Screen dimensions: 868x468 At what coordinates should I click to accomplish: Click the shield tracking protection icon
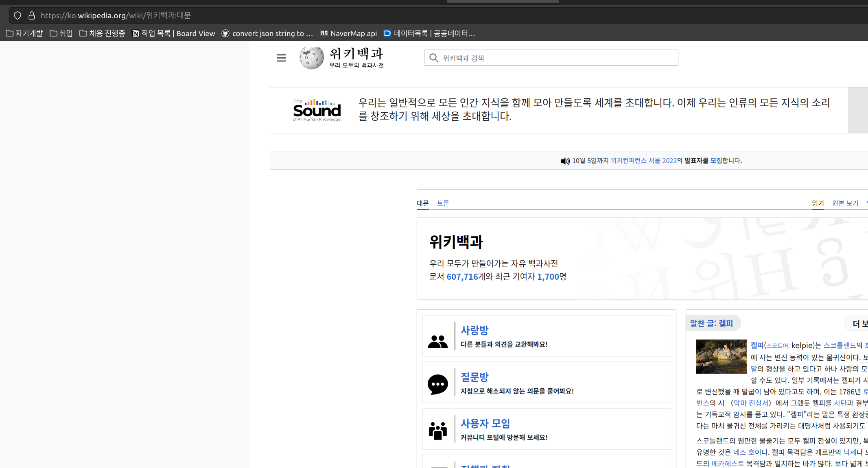[x=17, y=15]
